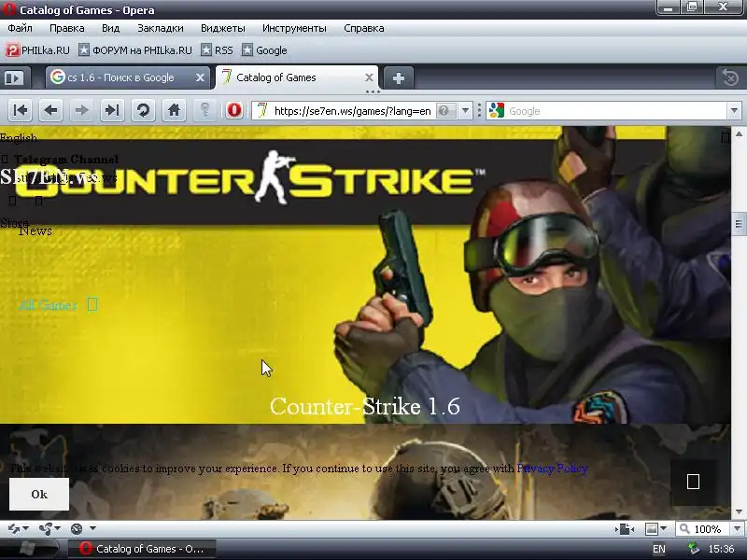The width and height of the screenshot is (747, 560).
Task: Toggle the fit-to-width icon in the status bar
Action: (625, 529)
